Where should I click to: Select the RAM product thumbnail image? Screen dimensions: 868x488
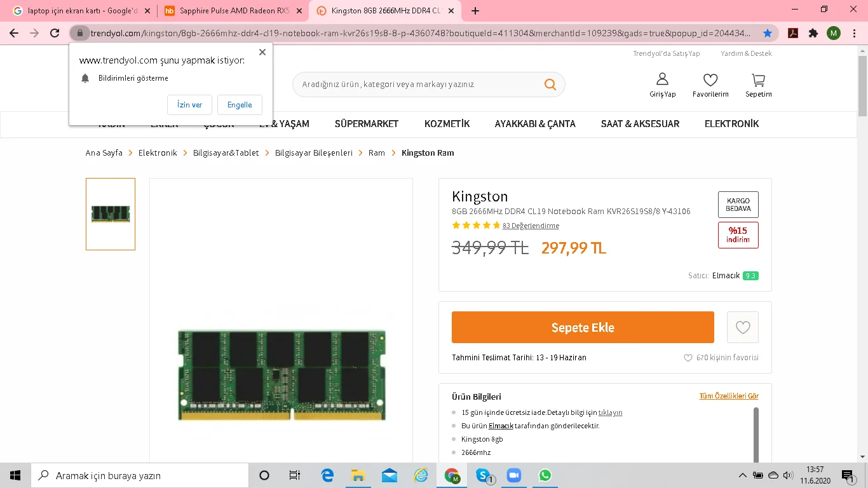[111, 214]
